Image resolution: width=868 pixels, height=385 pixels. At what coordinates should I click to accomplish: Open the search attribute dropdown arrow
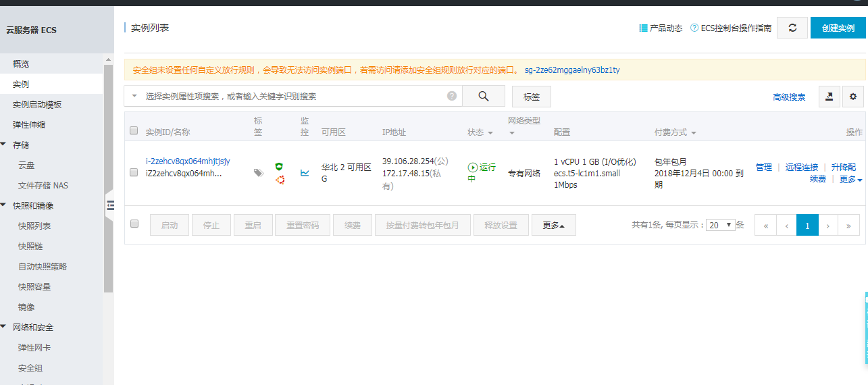click(x=134, y=97)
